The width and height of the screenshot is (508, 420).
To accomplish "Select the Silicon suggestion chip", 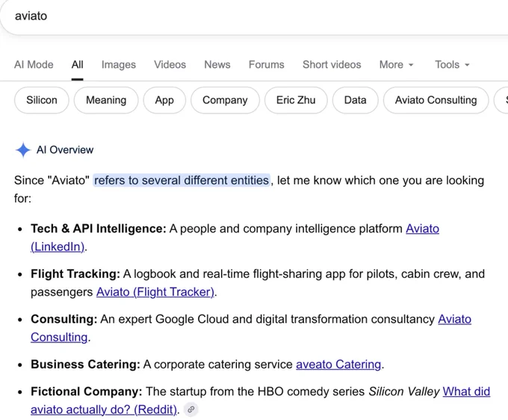I will 42,100.
